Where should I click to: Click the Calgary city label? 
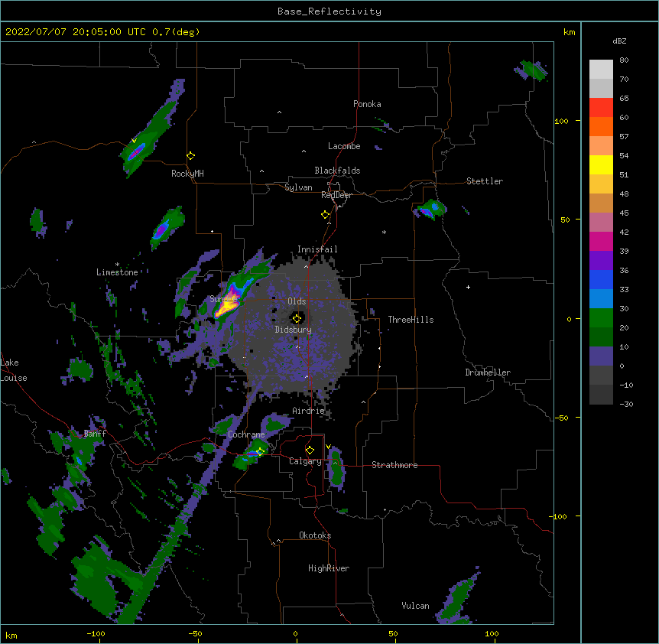[305, 461]
